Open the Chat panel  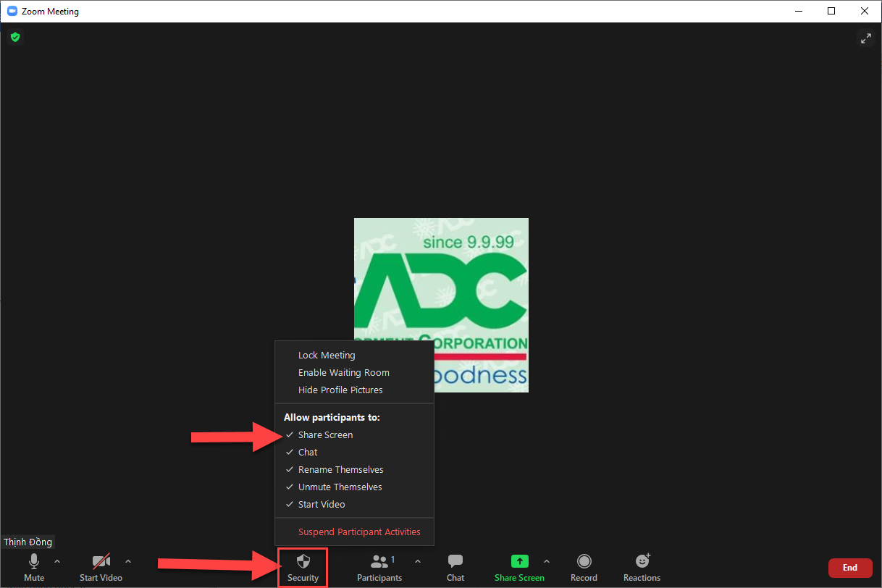click(x=455, y=567)
